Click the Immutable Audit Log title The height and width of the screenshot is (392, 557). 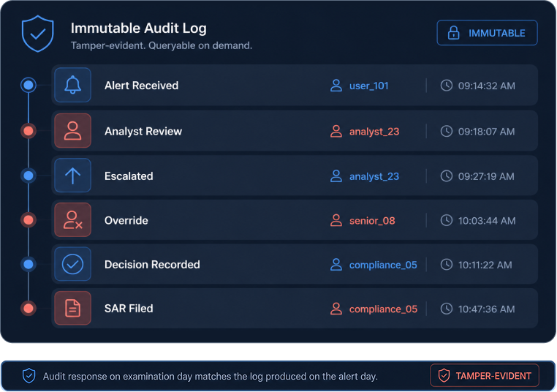(x=139, y=28)
